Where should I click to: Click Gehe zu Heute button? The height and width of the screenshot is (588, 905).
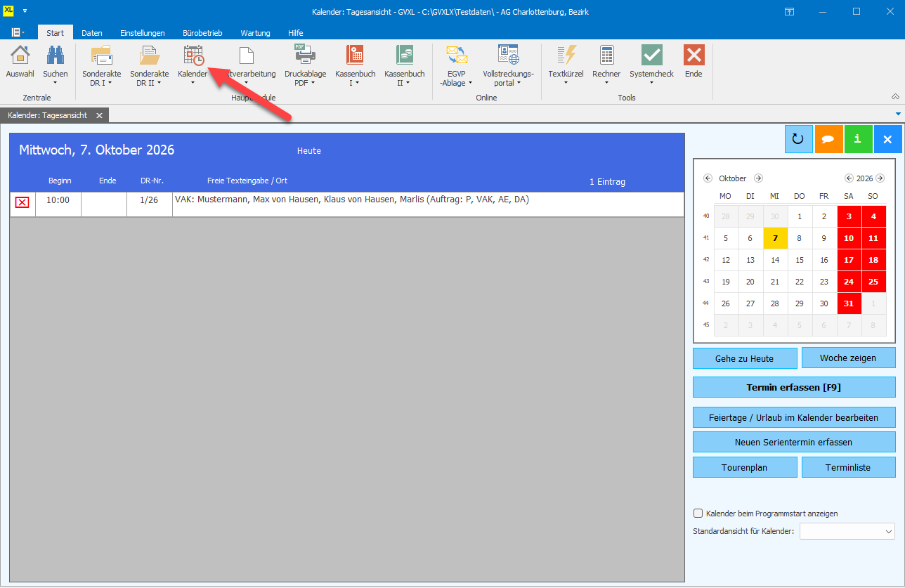pyautogui.click(x=745, y=358)
